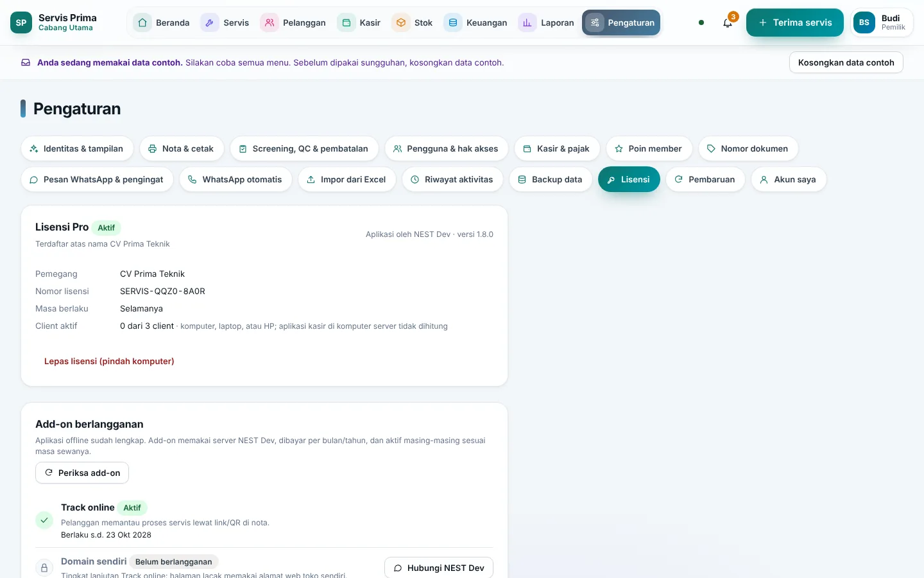Open the Laporan menu
This screenshot has height=578, width=924.
coord(547,22)
